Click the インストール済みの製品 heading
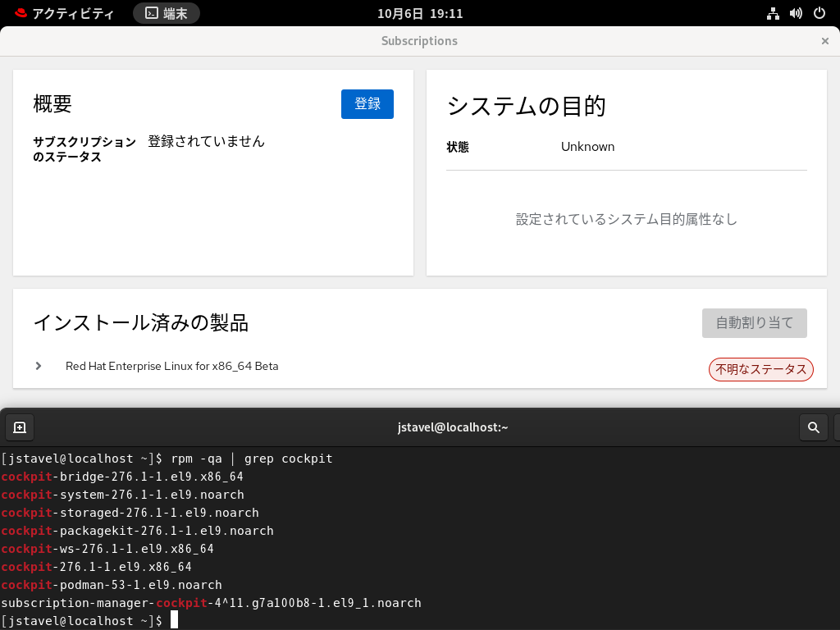Screen dimensions: 840x630 (141, 323)
